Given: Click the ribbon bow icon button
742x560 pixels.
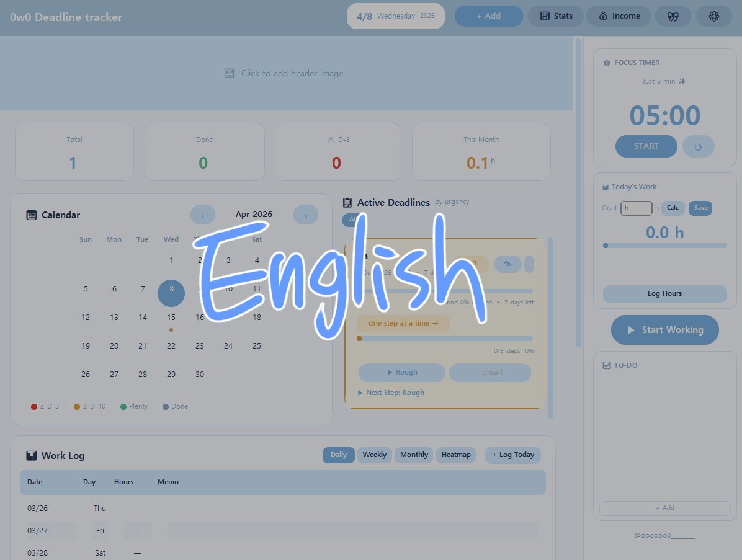Looking at the screenshot, I should 673,16.
